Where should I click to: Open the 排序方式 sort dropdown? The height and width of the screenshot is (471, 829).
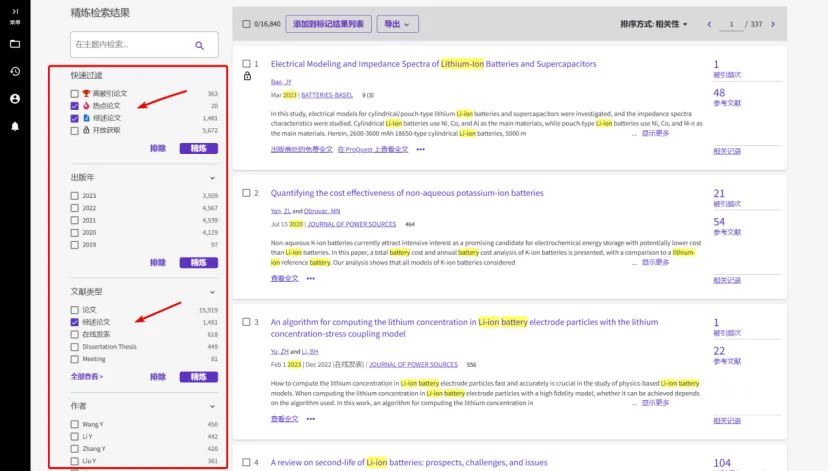[x=654, y=24]
